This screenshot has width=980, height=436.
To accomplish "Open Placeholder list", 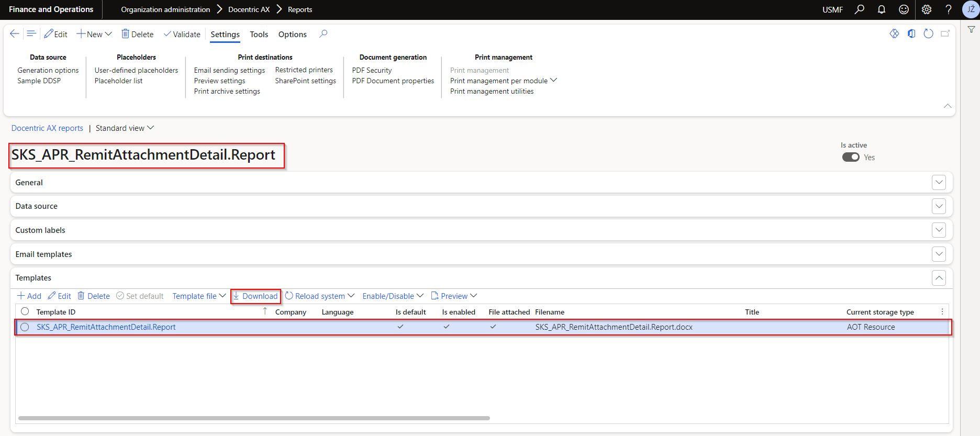I will 118,81.
